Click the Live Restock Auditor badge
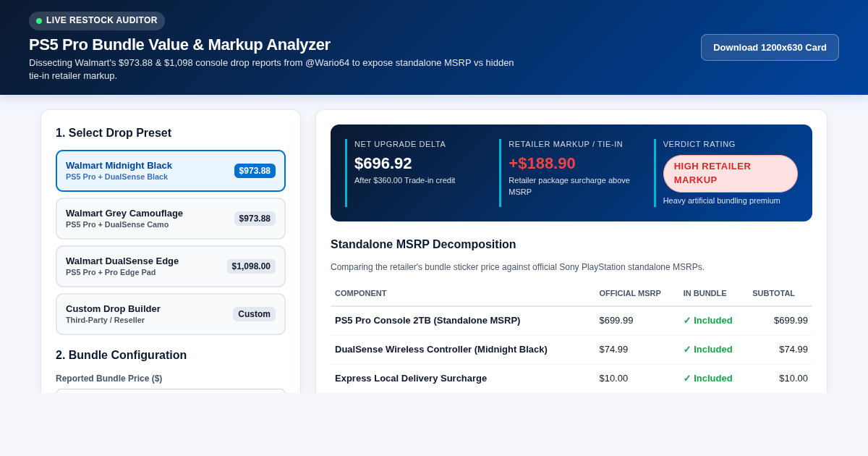Screen dimensions: 868x456 97,20
